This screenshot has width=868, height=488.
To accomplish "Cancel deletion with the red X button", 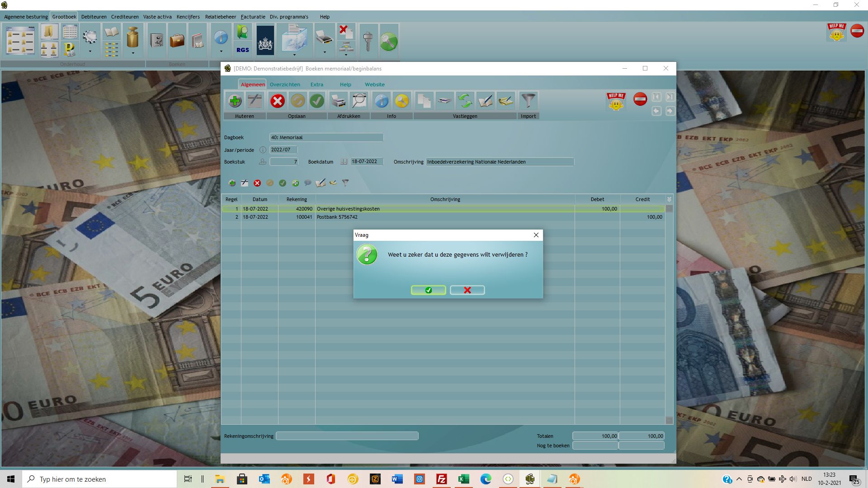I will click(x=467, y=290).
